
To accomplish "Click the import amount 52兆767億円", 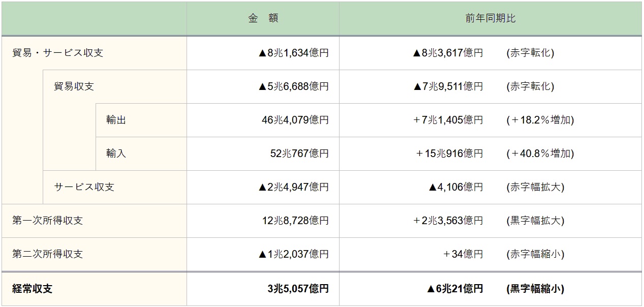I will 299,153.
